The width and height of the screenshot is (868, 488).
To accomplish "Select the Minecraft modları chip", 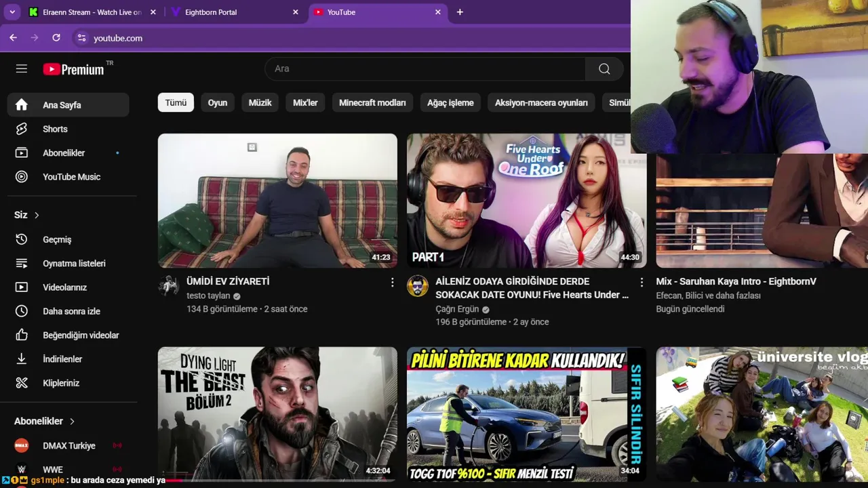I will coord(372,102).
